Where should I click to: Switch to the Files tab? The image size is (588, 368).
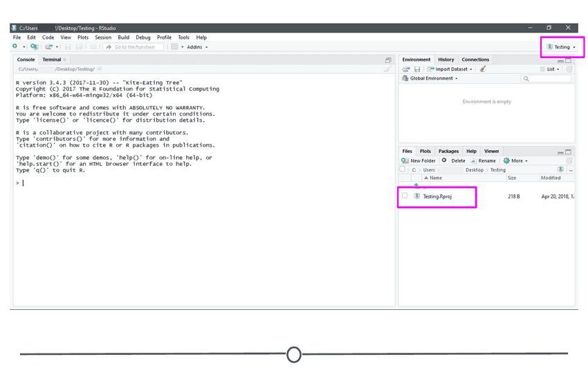407,151
